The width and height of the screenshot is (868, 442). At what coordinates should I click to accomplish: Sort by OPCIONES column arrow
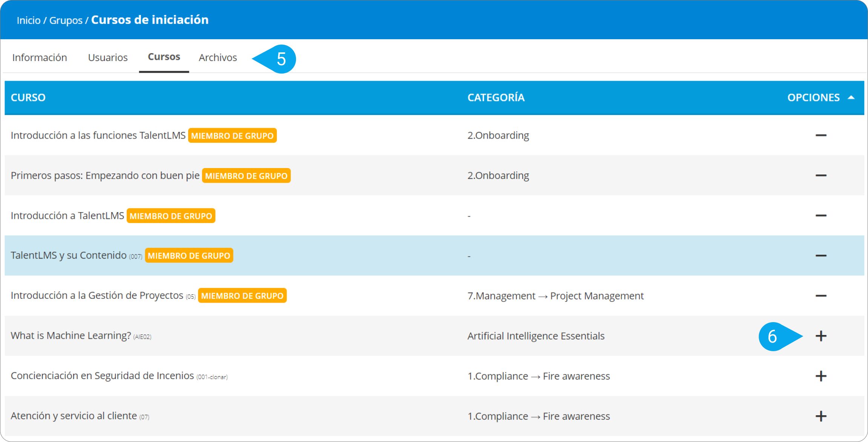(851, 98)
